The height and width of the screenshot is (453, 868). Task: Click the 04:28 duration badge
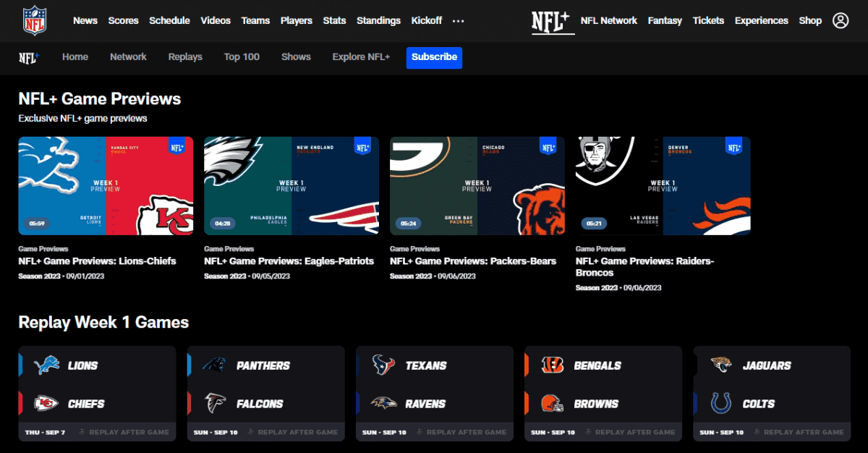click(x=223, y=224)
